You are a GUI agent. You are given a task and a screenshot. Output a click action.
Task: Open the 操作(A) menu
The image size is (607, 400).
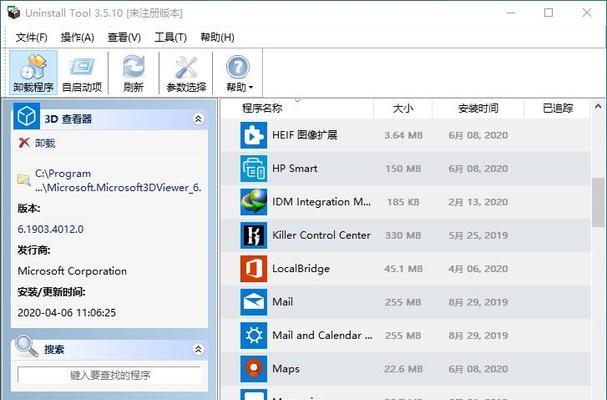tap(77, 37)
